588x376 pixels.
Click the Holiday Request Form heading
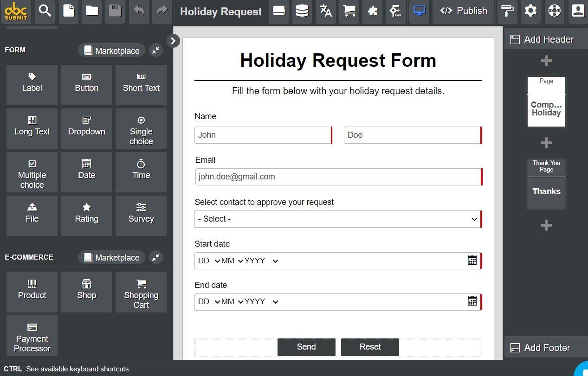point(338,60)
